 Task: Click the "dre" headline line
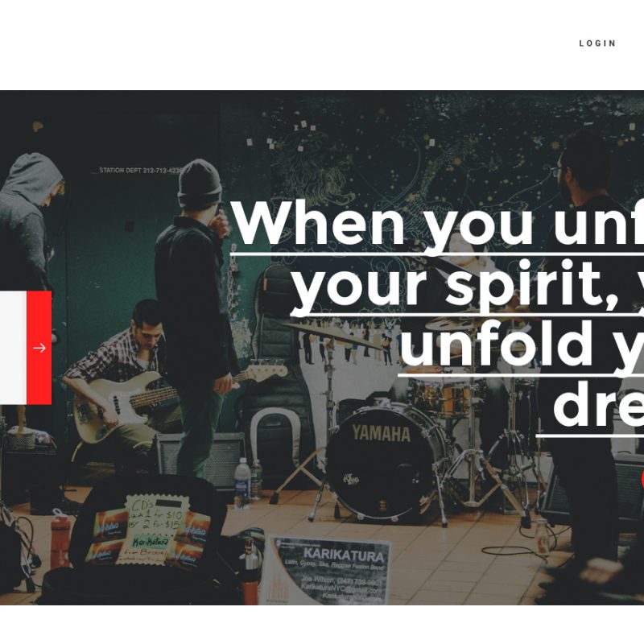point(598,403)
